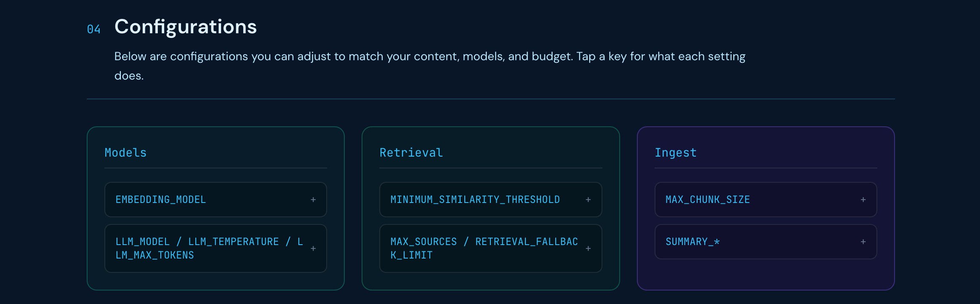
Task: Expand MINIMUM_SIMILARITY_THRESHOLD details
Action: point(490,200)
